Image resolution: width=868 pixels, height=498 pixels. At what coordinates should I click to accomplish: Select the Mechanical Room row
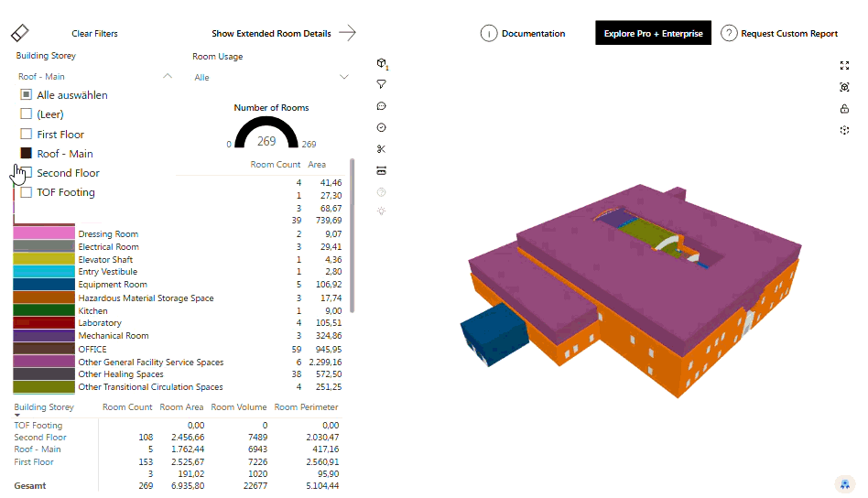coord(178,335)
